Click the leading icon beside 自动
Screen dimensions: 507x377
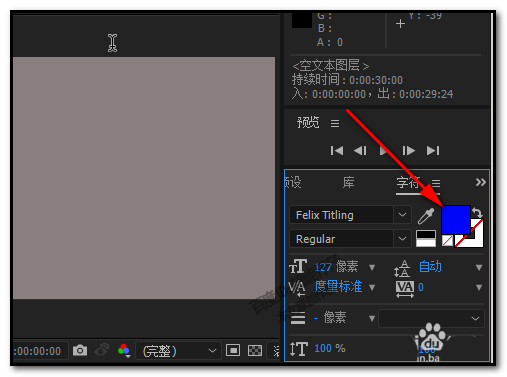pos(402,268)
